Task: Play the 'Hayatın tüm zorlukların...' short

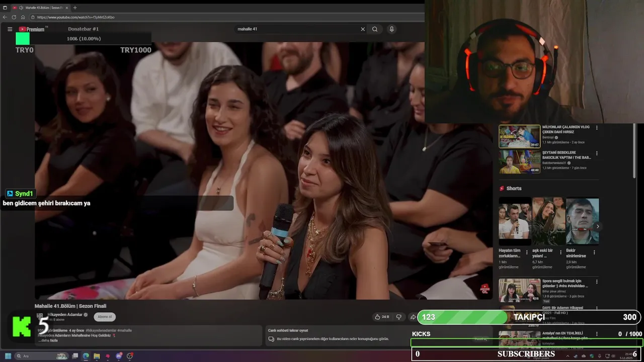Action: pos(515,222)
